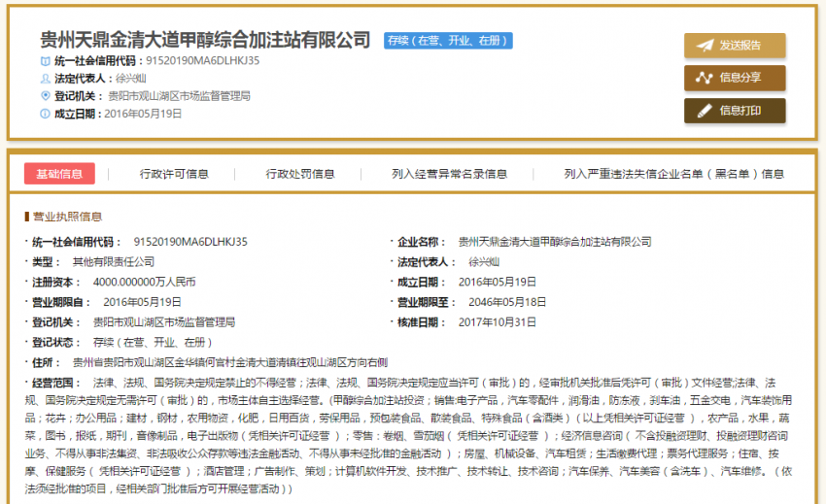The width and height of the screenshot is (826, 504).
Task: Click the 成立日期 value in license info
Action: point(498,283)
